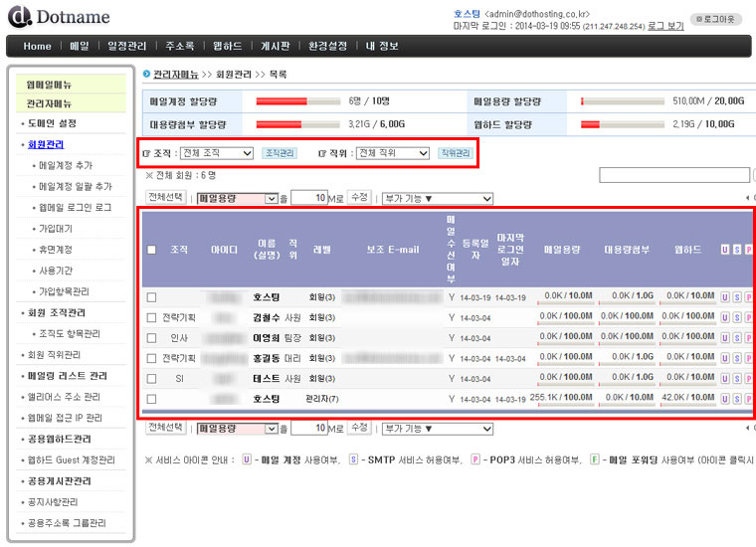Check the checkbox for 테스트 row

click(151, 379)
